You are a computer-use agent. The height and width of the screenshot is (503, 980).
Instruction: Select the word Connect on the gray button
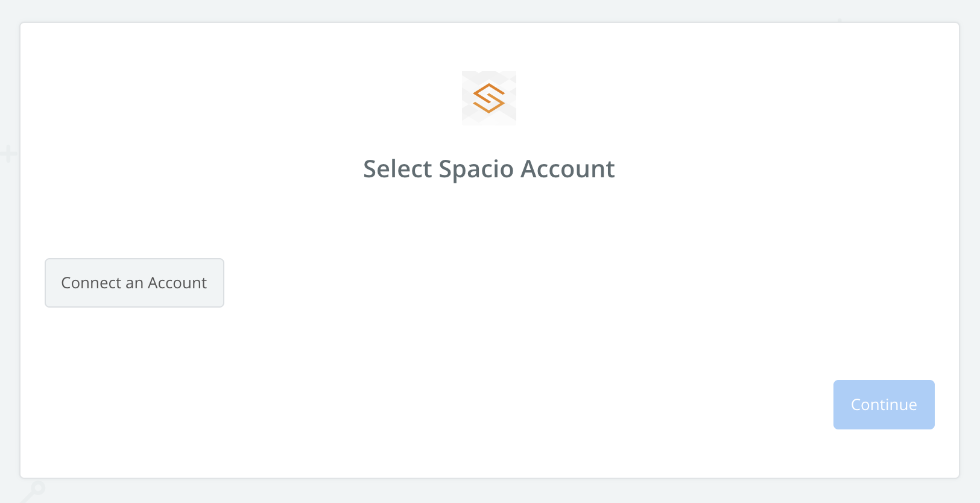coord(91,283)
